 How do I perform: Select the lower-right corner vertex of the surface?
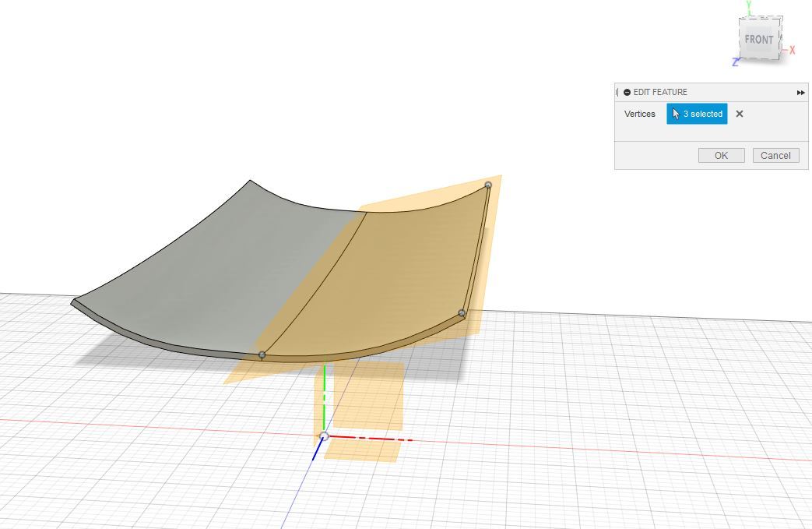point(462,313)
